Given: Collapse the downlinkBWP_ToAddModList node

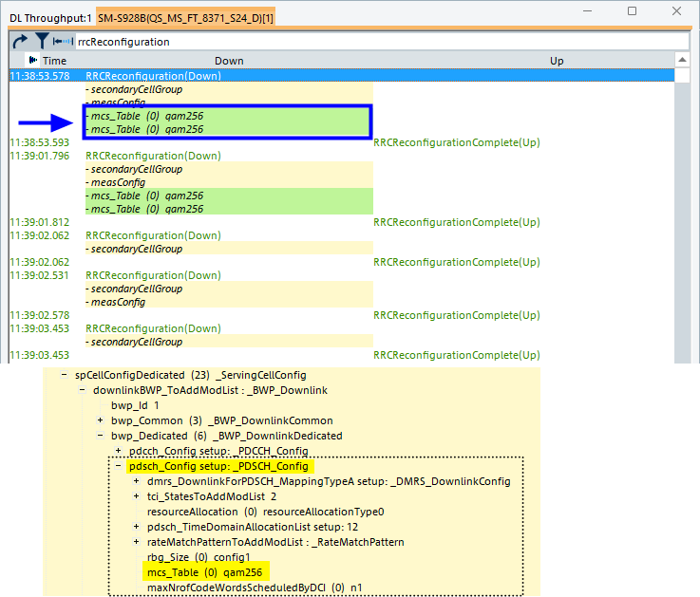Looking at the screenshot, I should point(82,390).
